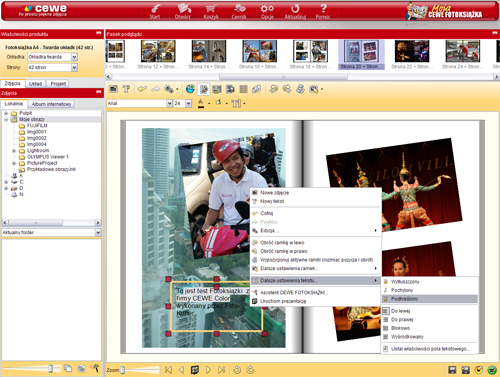The width and height of the screenshot is (500, 377).
Task: Expand the C: drive node
Action: point(6,182)
